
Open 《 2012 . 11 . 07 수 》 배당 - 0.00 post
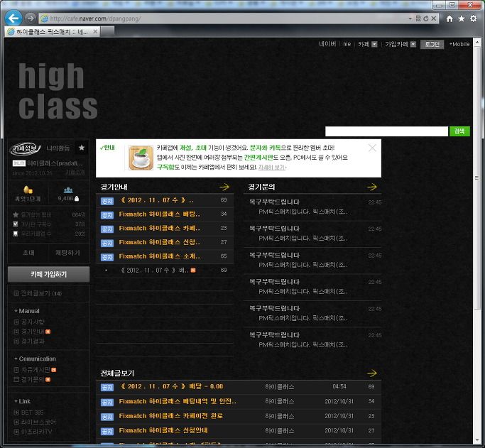tap(171, 386)
